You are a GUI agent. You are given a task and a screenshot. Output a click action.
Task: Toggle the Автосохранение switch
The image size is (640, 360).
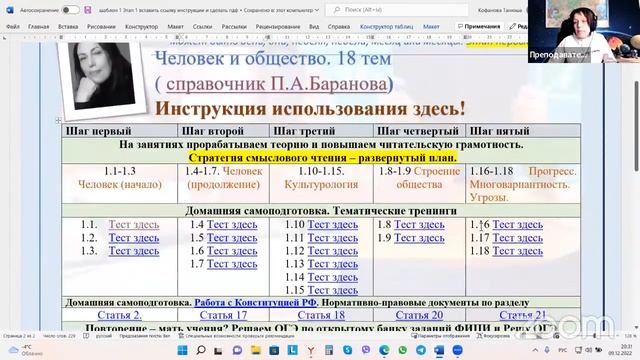[x=71, y=10]
